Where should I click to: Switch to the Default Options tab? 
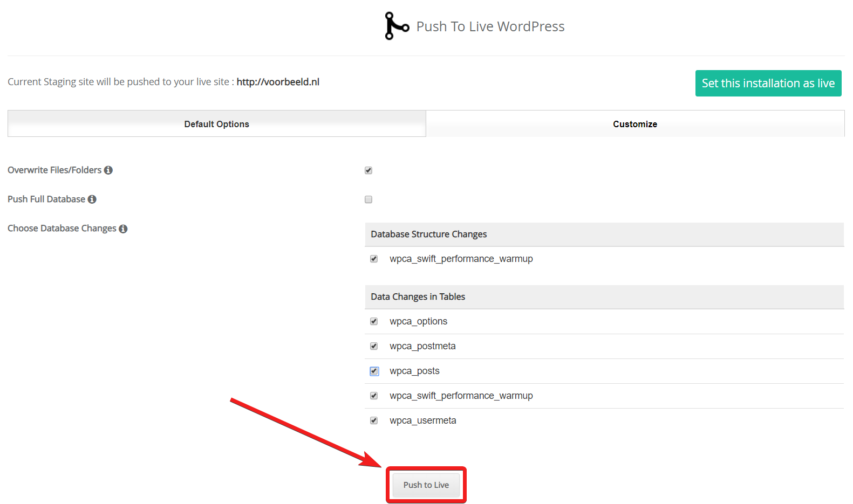(x=216, y=124)
